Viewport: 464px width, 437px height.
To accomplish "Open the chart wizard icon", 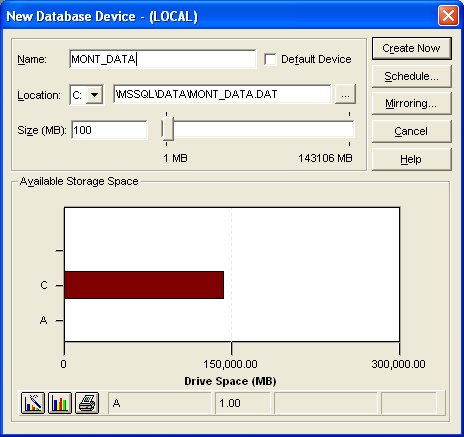I will coord(33,403).
